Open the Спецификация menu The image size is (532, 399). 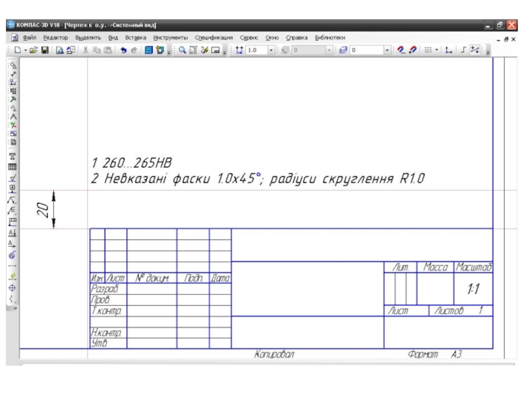coord(213,38)
